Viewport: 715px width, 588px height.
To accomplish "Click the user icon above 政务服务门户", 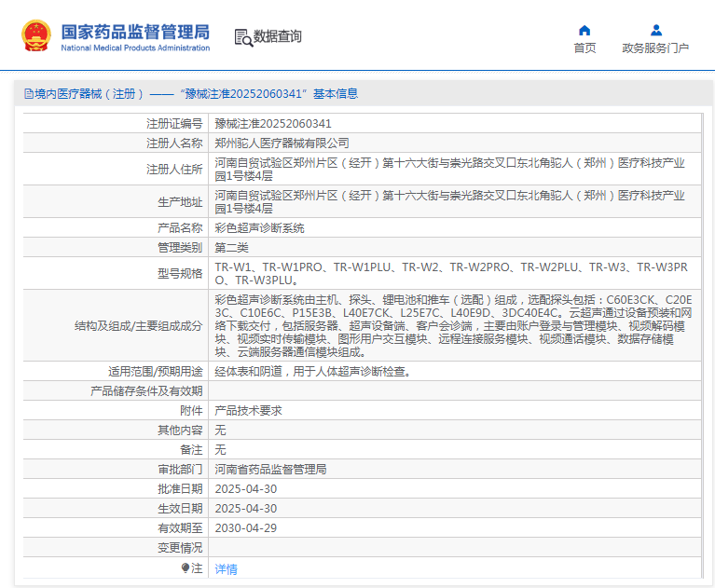I will tap(655, 30).
